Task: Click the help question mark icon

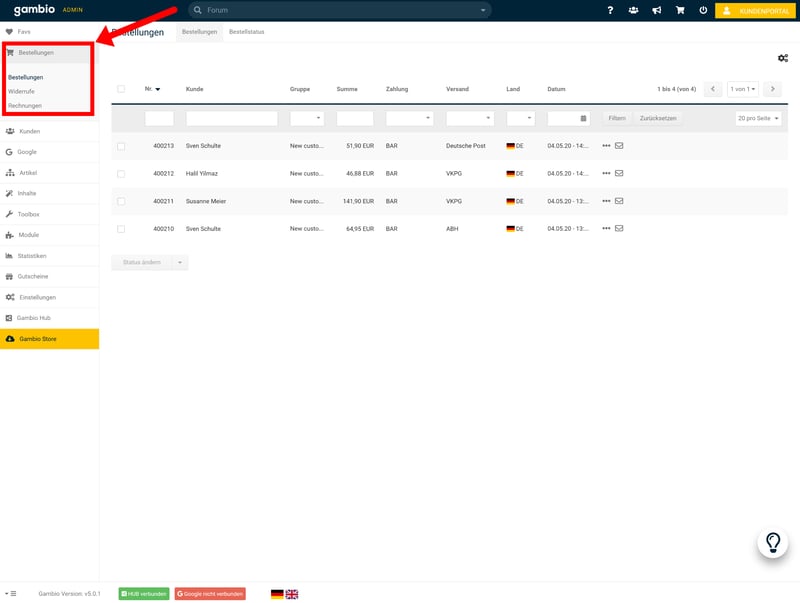Action: pos(610,11)
